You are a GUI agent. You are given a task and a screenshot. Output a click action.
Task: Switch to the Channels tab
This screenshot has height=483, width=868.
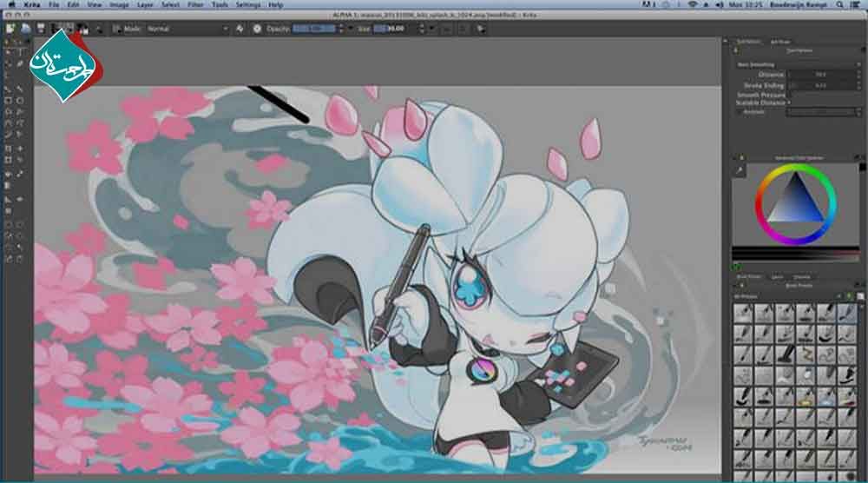pos(802,276)
